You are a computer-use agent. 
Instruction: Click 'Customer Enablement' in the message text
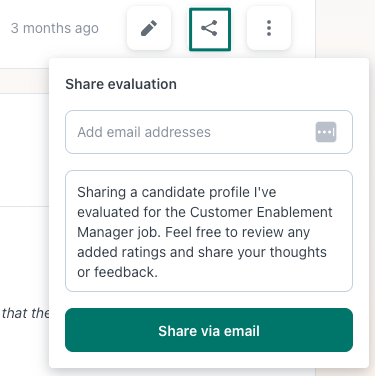pyautogui.click(x=261, y=212)
